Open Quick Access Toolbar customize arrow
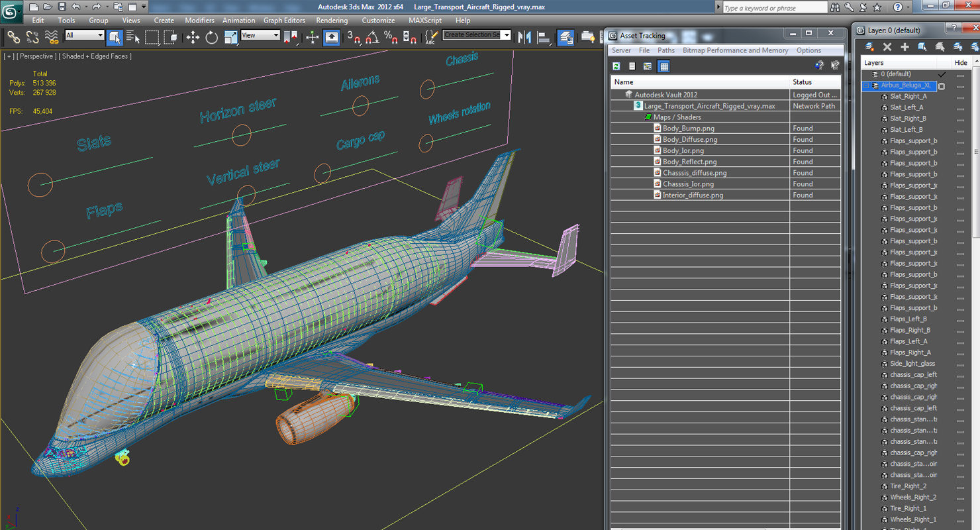 point(144,7)
